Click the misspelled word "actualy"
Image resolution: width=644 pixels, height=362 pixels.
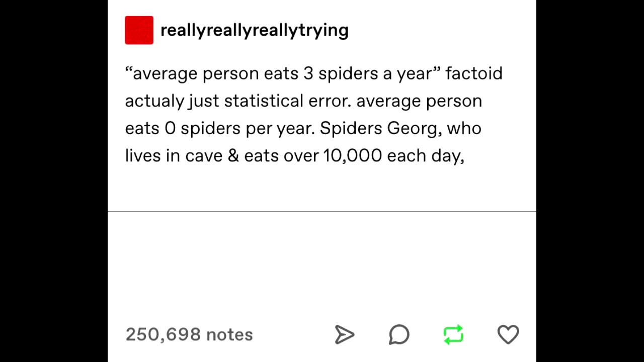click(x=154, y=101)
